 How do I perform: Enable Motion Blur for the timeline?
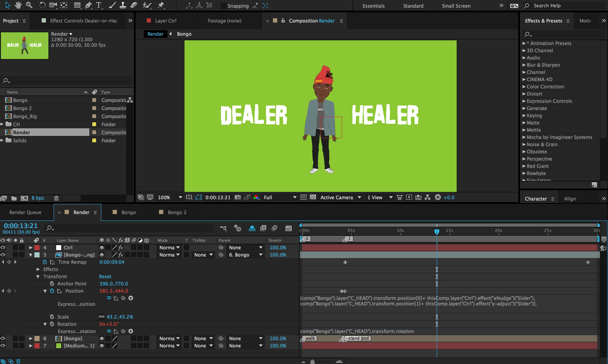tap(274, 228)
